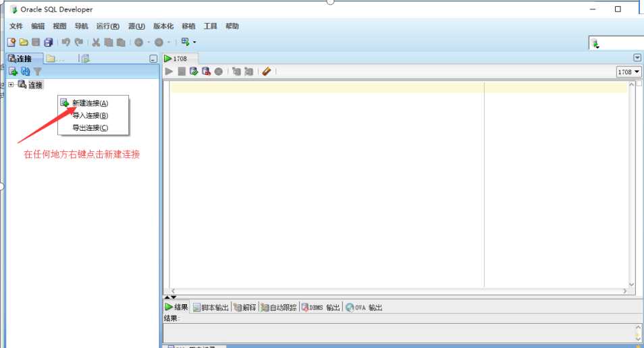The image size is (644, 348).
Task: Click the down splitter arrow above results
Action: 173,297
